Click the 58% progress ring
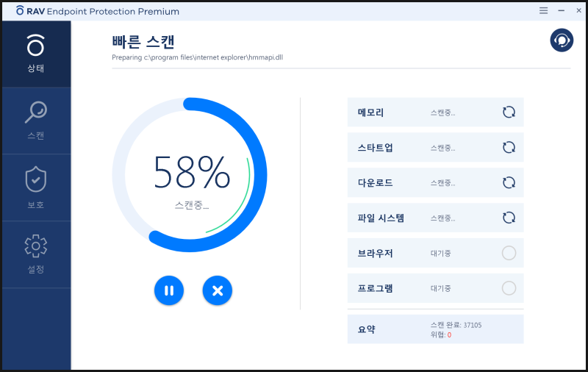The image size is (588, 372). (190, 175)
